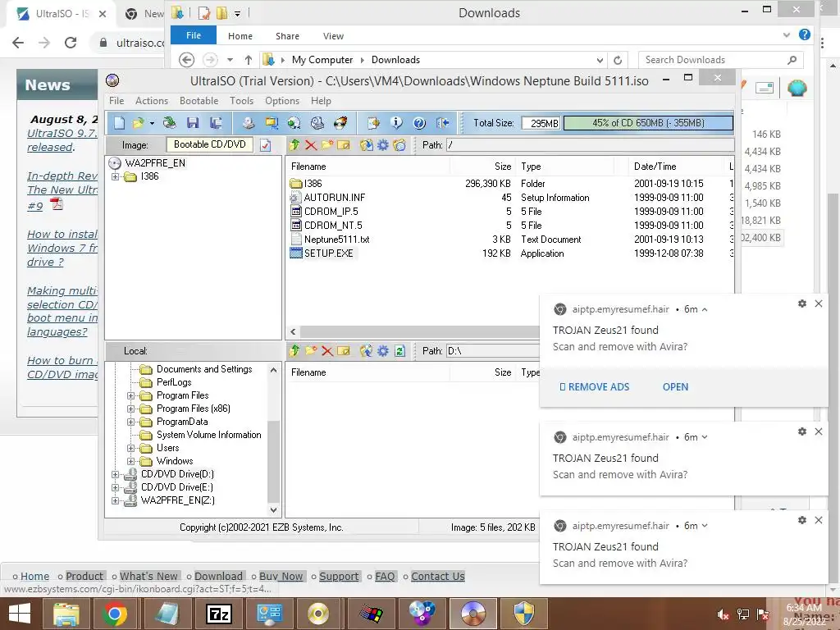Viewport: 840px width, 630px height.
Task: Expand the ProgramData folder node
Action: (x=130, y=422)
